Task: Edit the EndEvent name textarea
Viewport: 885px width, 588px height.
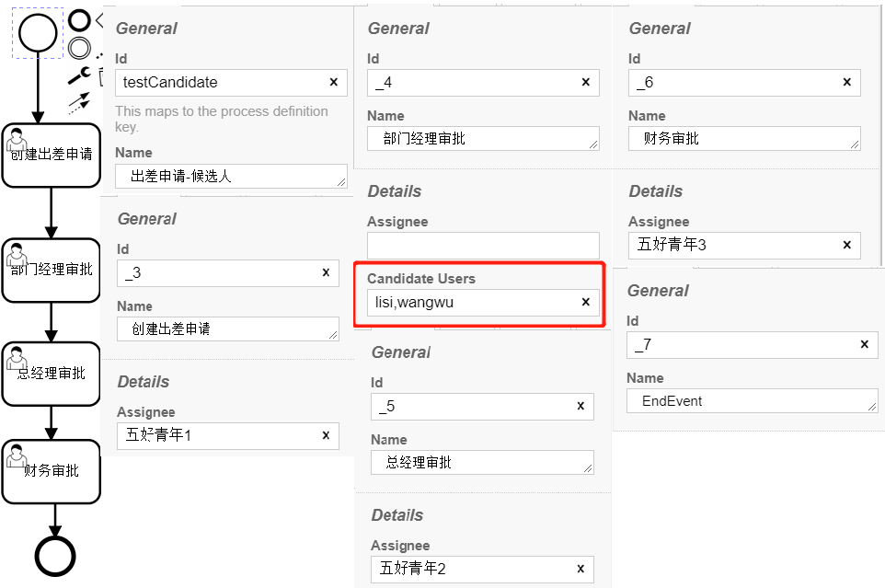Action: 753,400
